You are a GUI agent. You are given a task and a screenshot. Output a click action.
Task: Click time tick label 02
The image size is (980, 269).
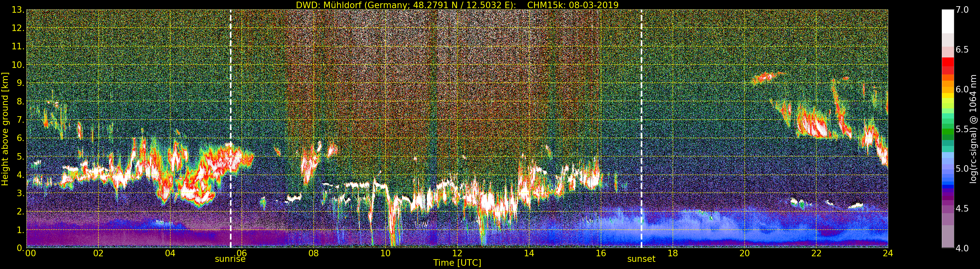[99, 253]
